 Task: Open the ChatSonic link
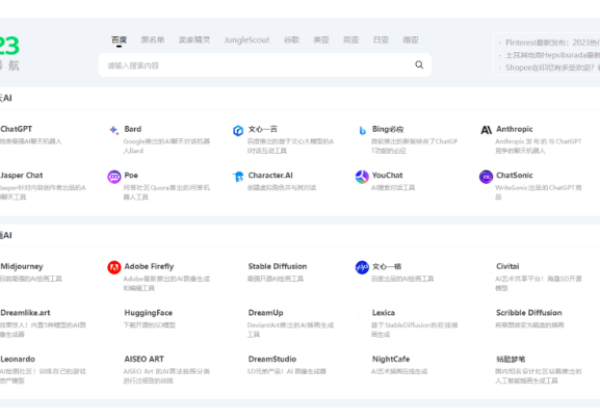pos(514,175)
